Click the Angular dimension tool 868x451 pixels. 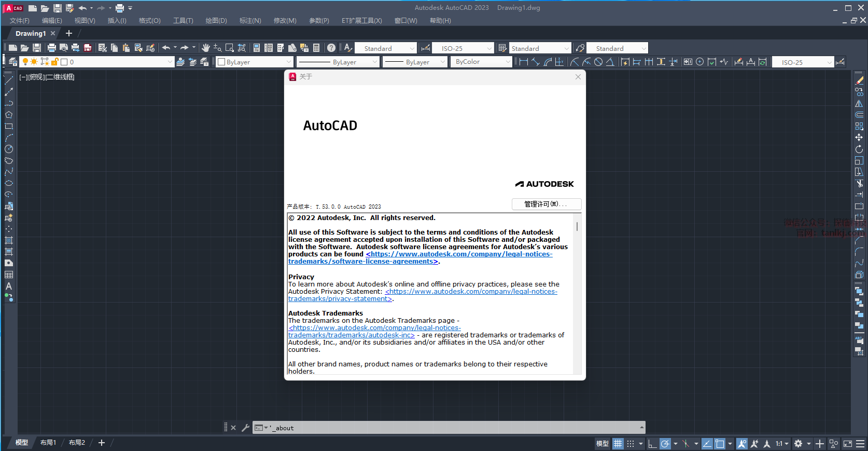tap(610, 62)
